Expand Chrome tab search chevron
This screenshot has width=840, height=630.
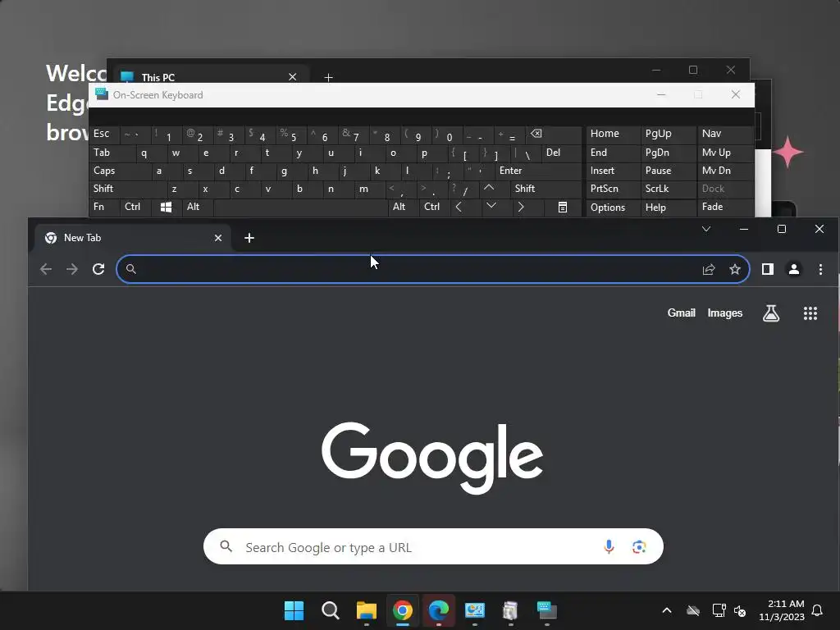[x=706, y=229]
